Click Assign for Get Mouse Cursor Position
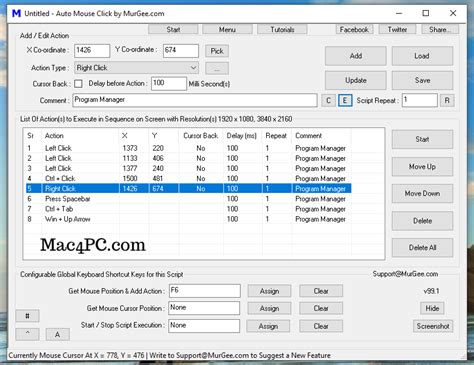This screenshot has width=474, height=365. coord(269,308)
